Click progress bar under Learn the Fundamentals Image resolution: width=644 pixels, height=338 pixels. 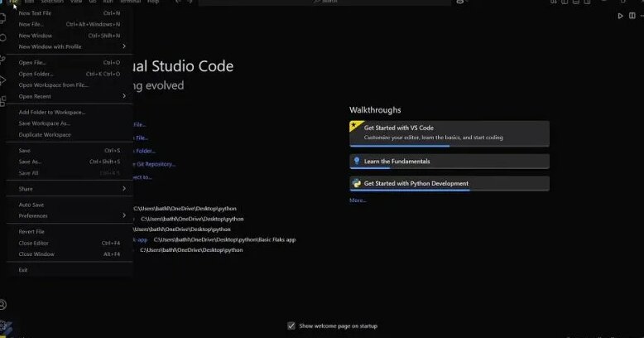tap(449, 168)
